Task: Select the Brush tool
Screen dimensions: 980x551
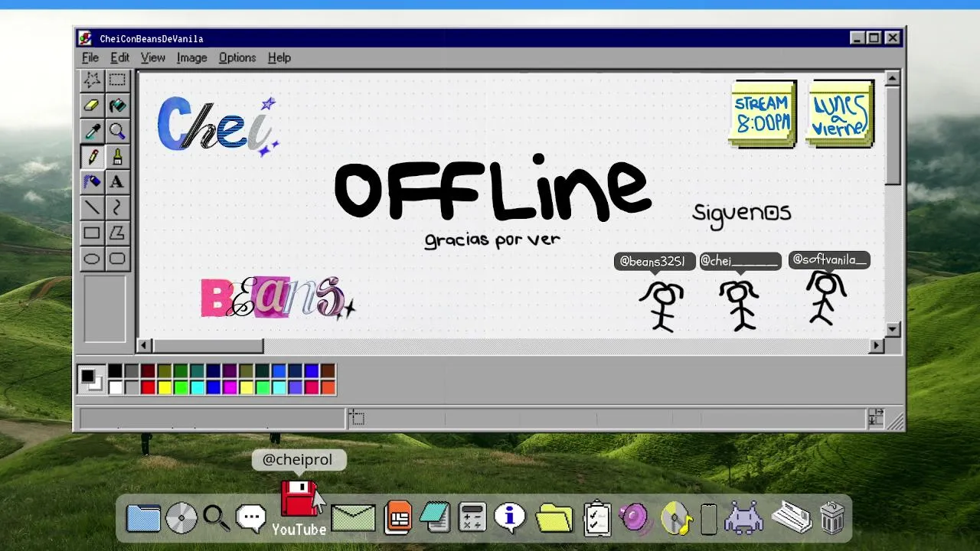Action: (x=117, y=156)
